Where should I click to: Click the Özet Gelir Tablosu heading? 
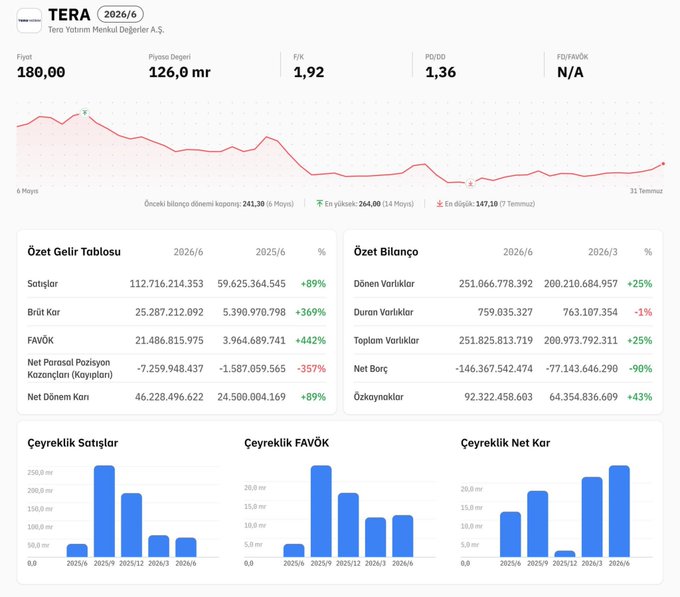click(74, 252)
